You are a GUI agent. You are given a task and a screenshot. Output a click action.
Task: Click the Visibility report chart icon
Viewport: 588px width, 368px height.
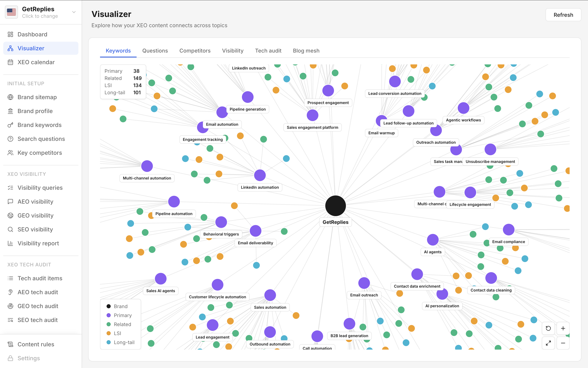click(10, 243)
